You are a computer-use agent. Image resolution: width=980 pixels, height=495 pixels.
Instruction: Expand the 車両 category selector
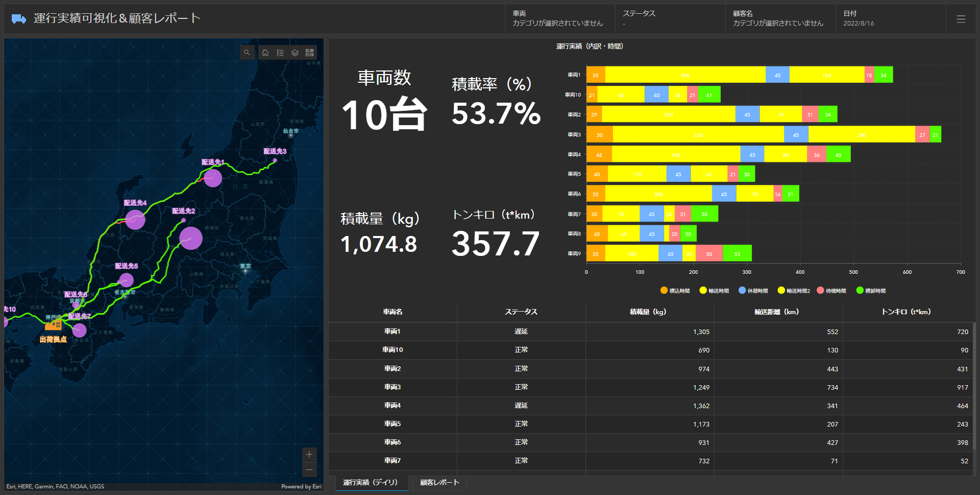(x=559, y=19)
